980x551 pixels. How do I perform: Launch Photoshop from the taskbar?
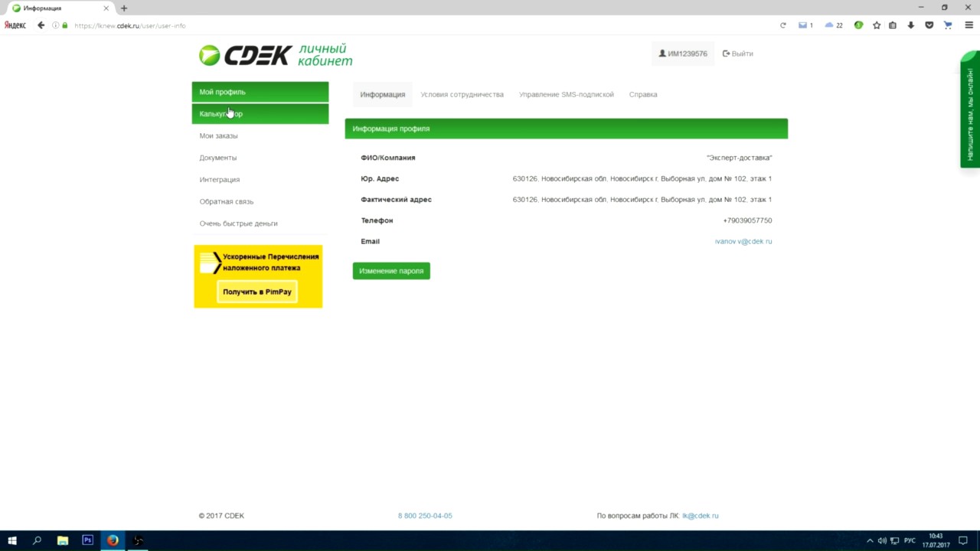(x=87, y=540)
